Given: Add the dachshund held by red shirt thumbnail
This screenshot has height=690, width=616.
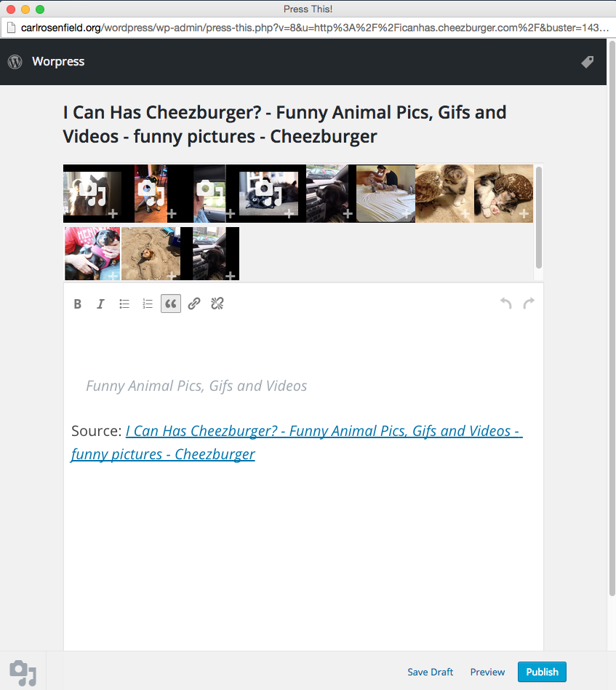Looking at the screenshot, I should (x=92, y=253).
